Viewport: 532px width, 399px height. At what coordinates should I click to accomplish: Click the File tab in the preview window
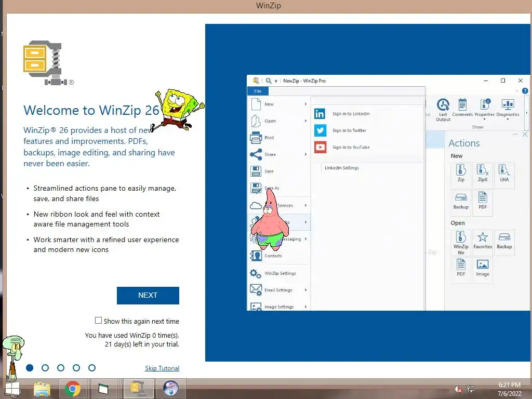coord(258,91)
